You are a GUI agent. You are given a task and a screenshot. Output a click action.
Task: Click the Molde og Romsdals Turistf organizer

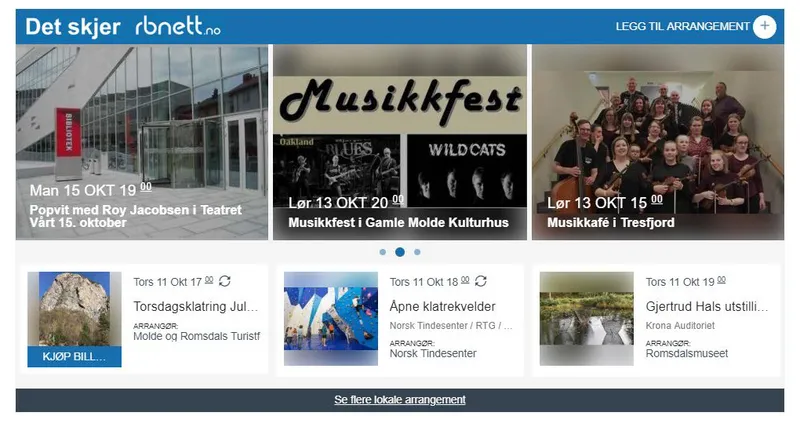(x=196, y=336)
